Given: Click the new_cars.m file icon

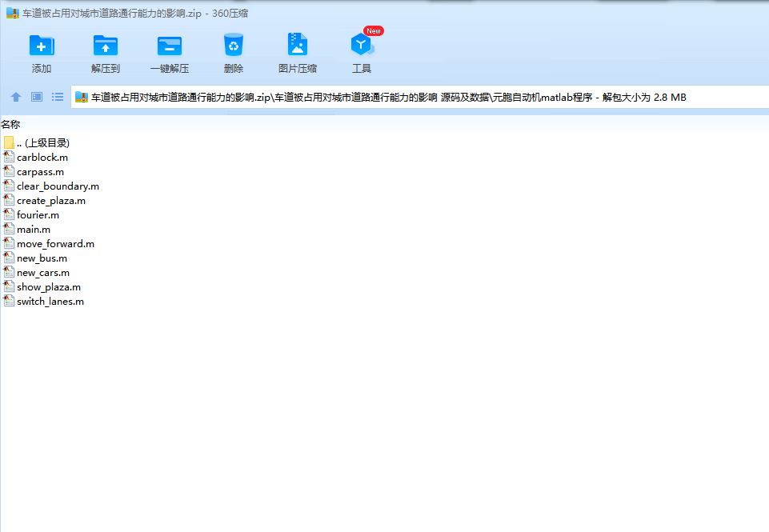Looking at the screenshot, I should (9, 272).
